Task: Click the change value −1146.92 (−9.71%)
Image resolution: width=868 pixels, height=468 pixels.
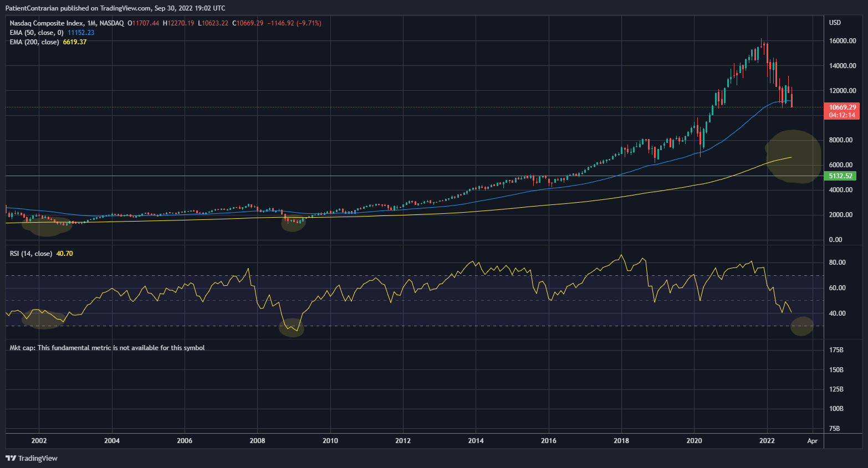Action: 294,23
